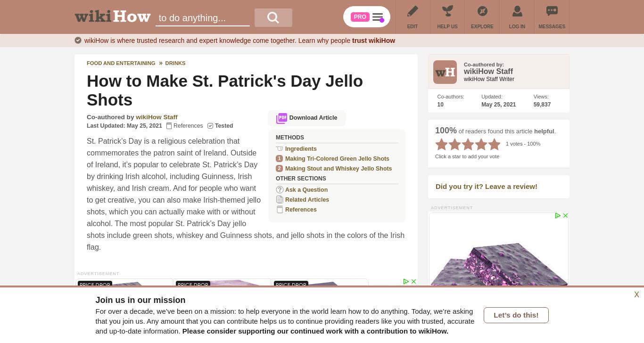Jump to References in Other Sections
Image resolution: width=644 pixels, height=343 pixels.
(301, 210)
